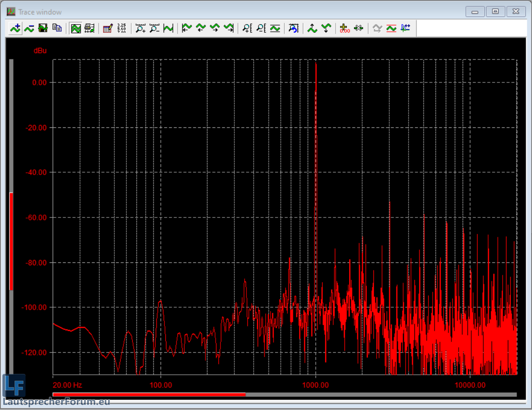Click the numeric values readout icon

pos(122,28)
